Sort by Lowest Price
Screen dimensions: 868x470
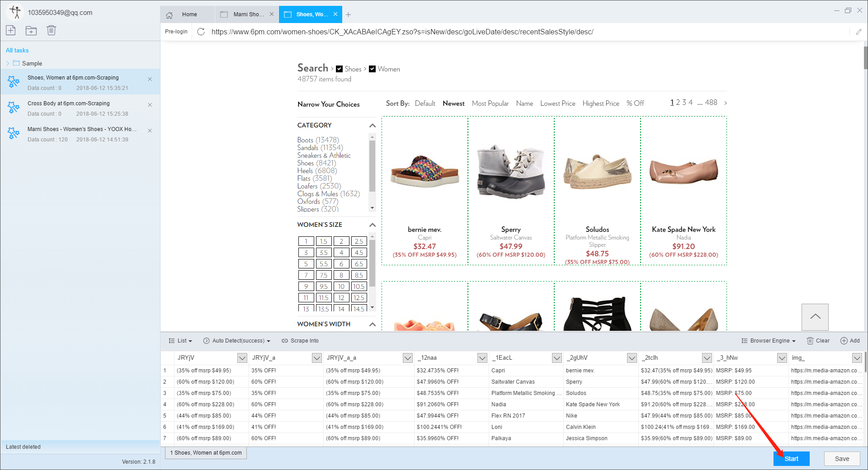[557, 103]
